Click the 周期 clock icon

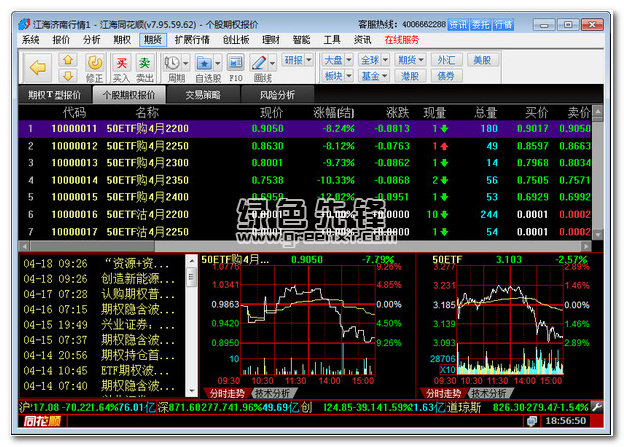172,63
